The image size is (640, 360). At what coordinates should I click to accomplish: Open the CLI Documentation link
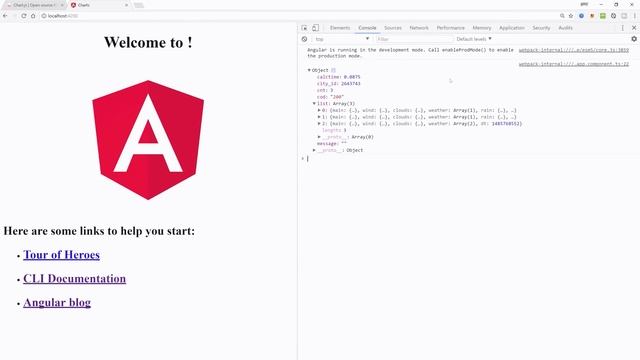coord(74,279)
